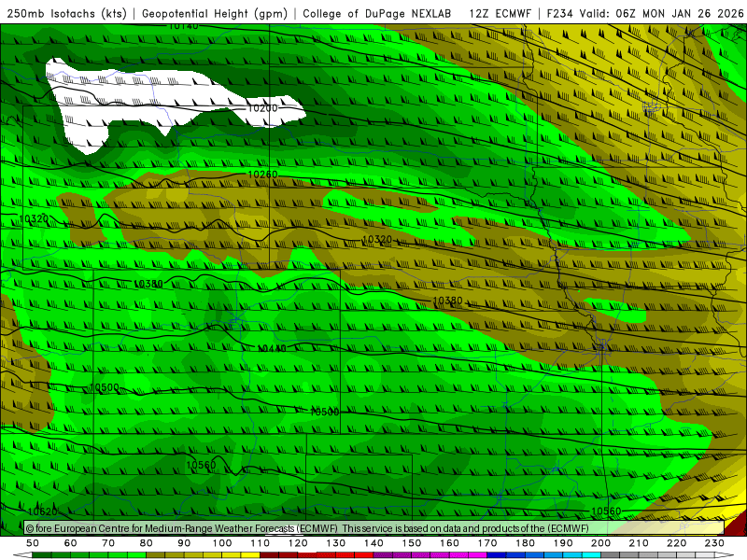Click the 'F234 Valid: 06Z MON JAN 26 2026' text
Viewport: 747px width, 560px height.
pos(645,13)
